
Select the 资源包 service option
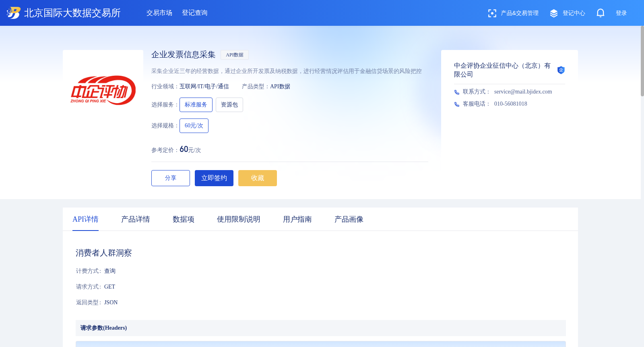click(x=229, y=105)
